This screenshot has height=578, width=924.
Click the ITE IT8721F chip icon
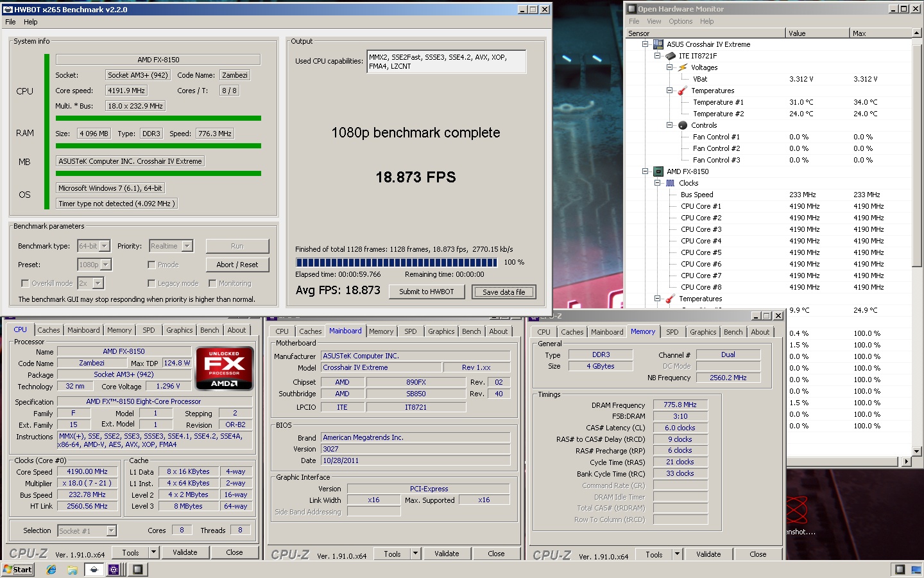[670, 56]
